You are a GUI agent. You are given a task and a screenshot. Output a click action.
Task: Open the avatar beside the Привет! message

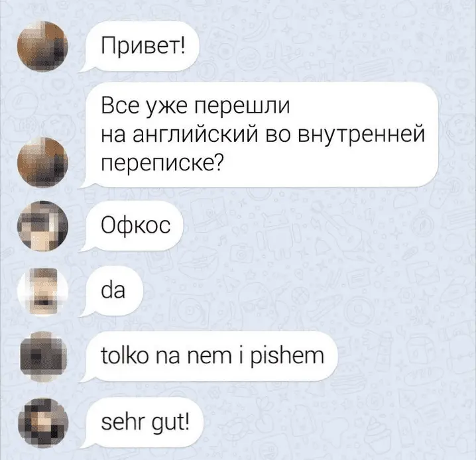[x=43, y=46]
